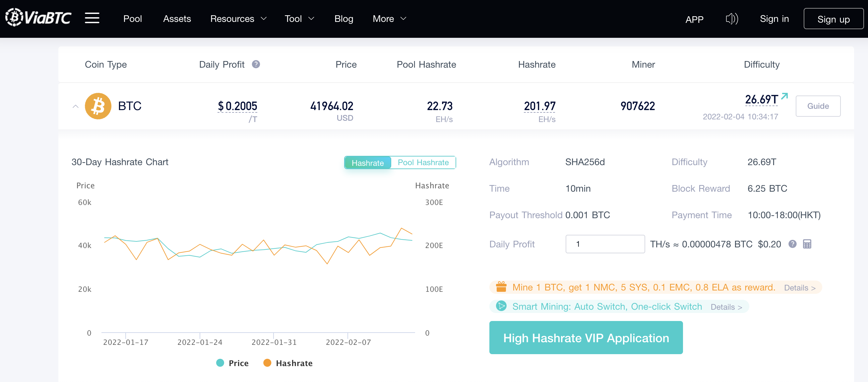Select the Hashrate chart toggle
This screenshot has width=868, height=382.
tap(368, 163)
